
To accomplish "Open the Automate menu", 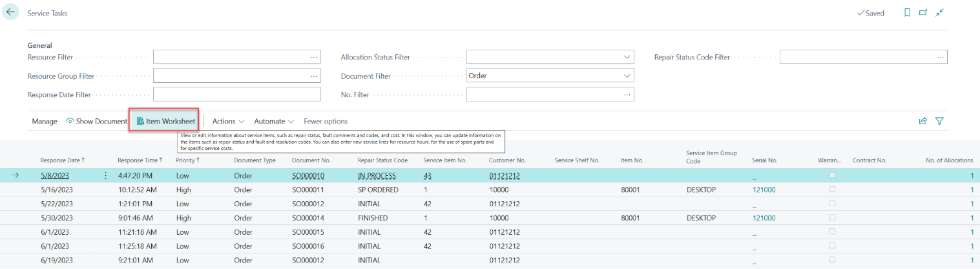I will click(x=274, y=121).
